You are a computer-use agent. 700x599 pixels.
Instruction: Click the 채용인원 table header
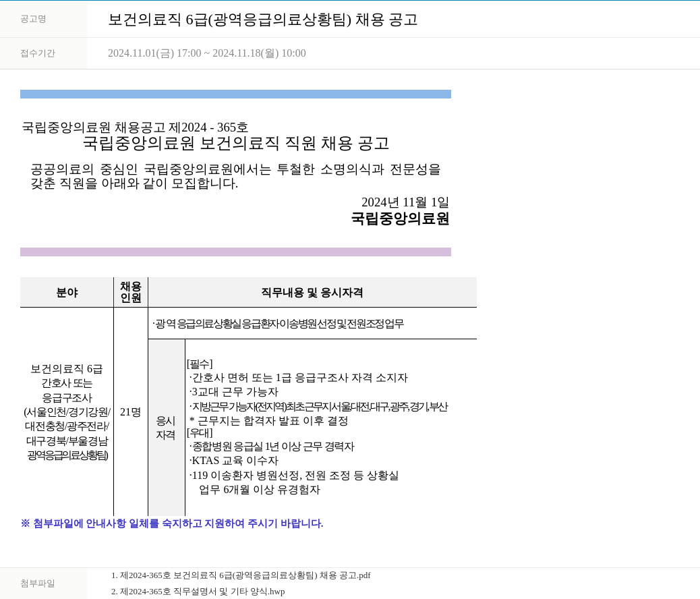[131, 292]
